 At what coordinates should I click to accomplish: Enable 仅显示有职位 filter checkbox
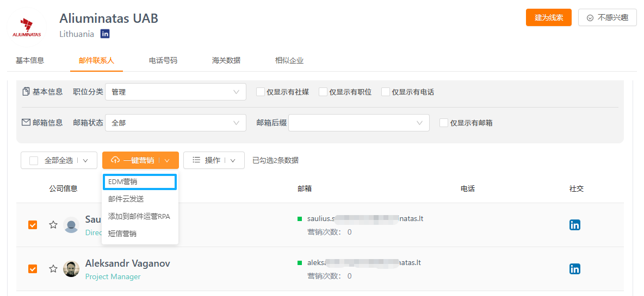[323, 92]
